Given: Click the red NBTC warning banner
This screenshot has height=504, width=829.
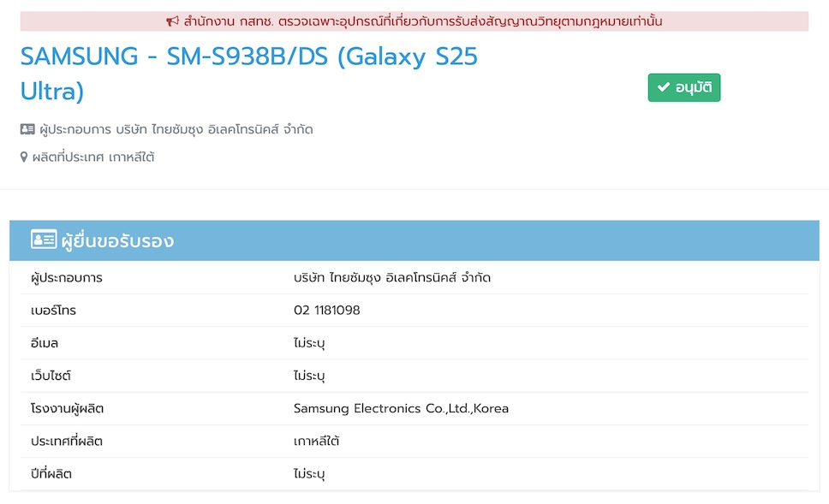Looking at the screenshot, I should click(414, 21).
